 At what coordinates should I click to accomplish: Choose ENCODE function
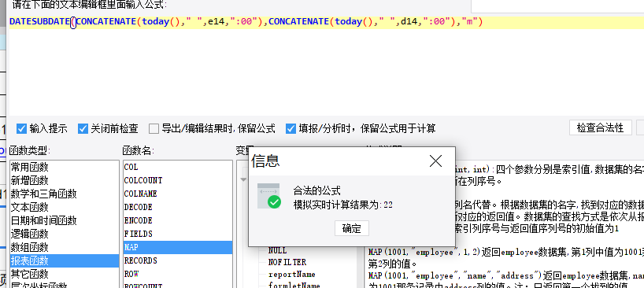point(178,220)
